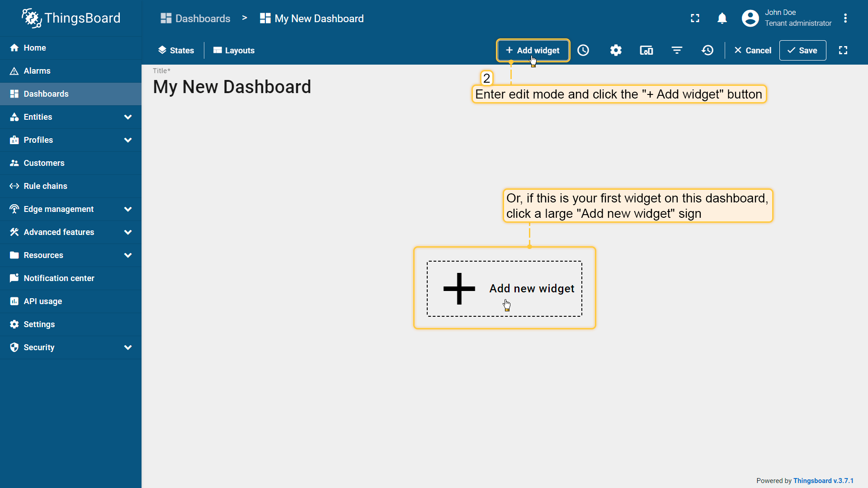This screenshot has height=488, width=868.
Task: Click the Fullscreen expand icon top-right
Action: pos(694,18)
